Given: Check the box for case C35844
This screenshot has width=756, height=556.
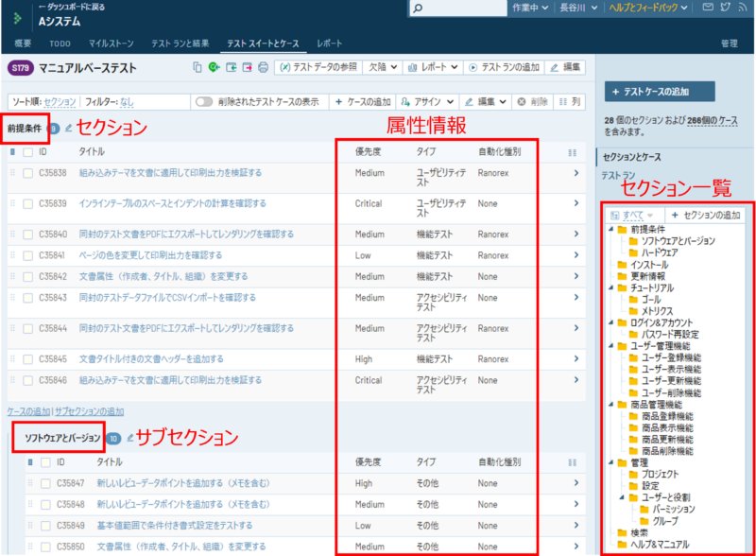Looking at the screenshot, I should 28,329.
